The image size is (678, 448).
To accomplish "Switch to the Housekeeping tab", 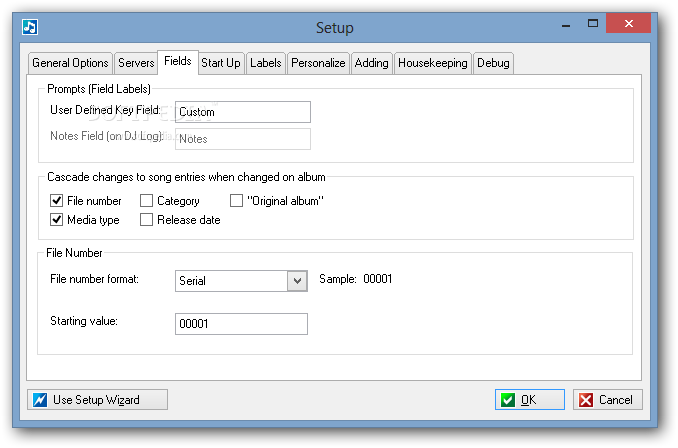I will pyautogui.click(x=432, y=63).
